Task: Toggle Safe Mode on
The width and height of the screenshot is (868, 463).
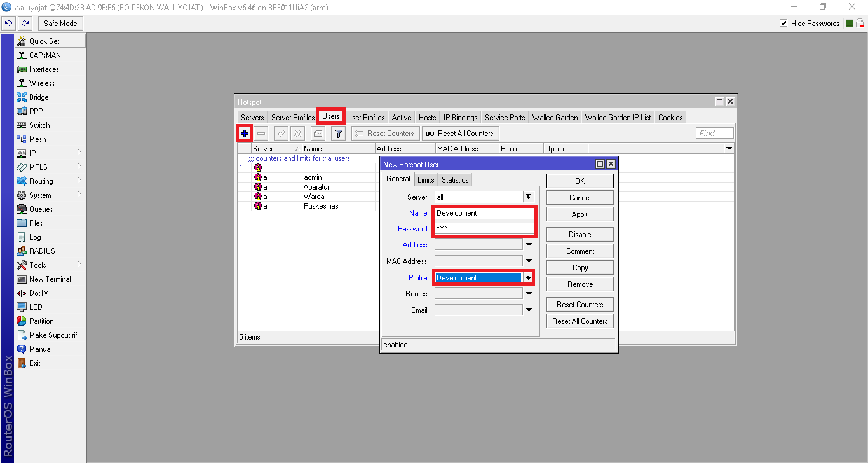Action: tap(60, 22)
